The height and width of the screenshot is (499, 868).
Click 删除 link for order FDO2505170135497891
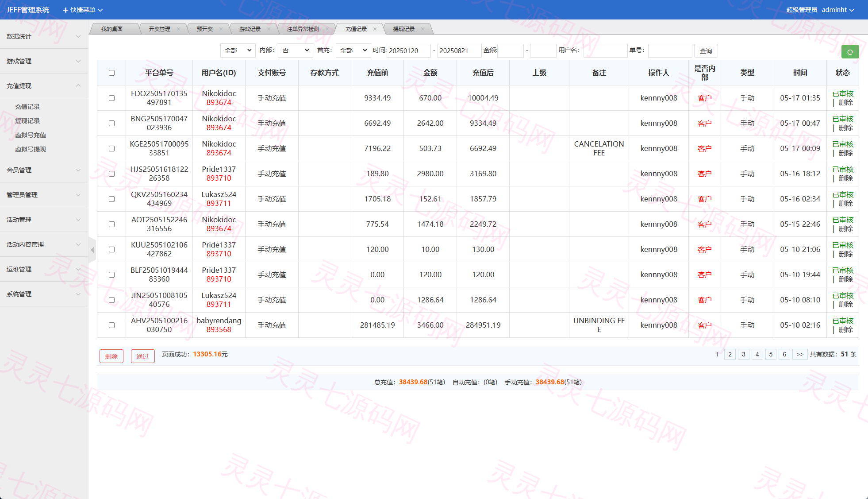pos(845,103)
